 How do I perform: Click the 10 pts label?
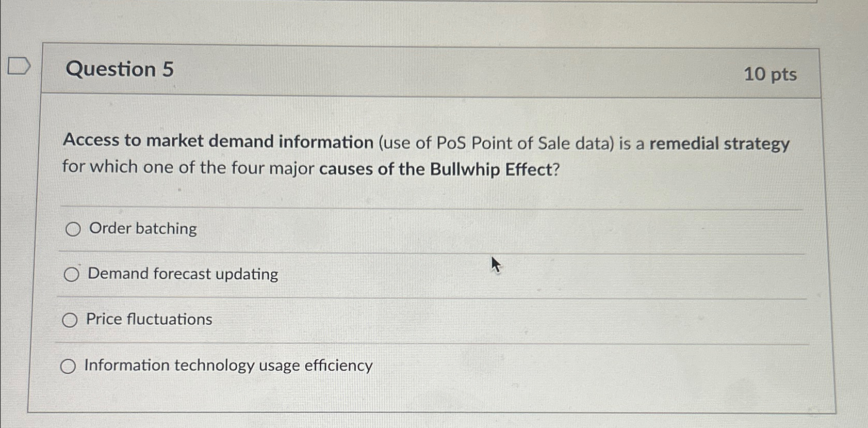[770, 74]
